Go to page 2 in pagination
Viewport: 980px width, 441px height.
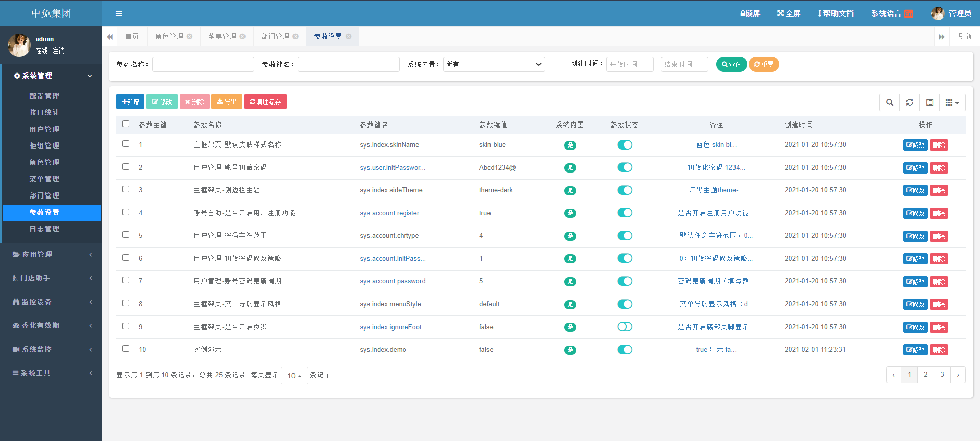click(x=925, y=375)
